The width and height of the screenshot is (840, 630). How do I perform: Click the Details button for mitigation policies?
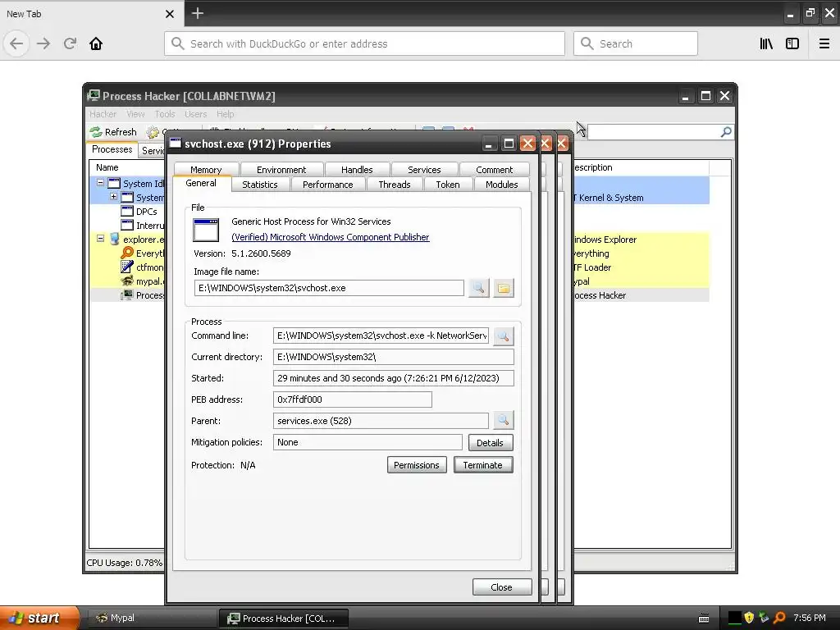point(491,442)
